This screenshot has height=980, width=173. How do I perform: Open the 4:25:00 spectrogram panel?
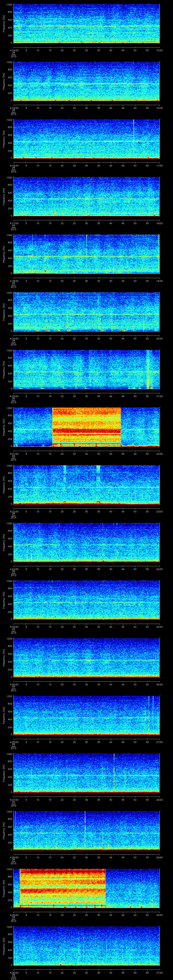pos(86,657)
